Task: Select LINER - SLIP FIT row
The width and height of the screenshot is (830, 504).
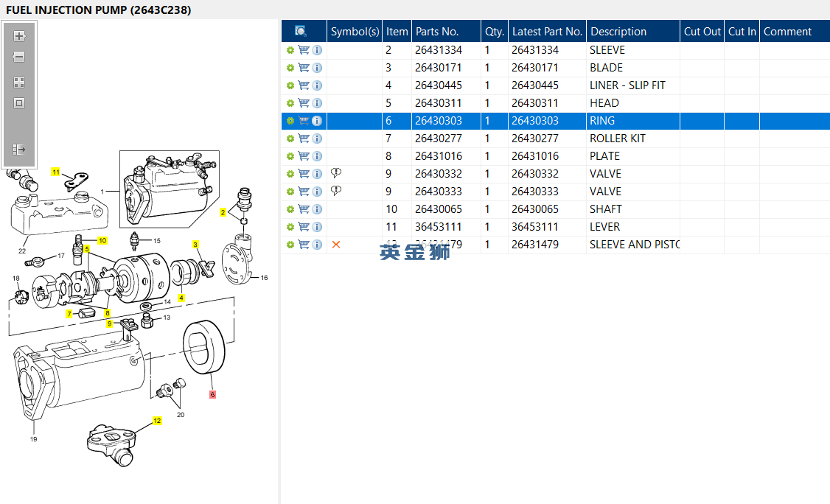Action: (x=556, y=85)
